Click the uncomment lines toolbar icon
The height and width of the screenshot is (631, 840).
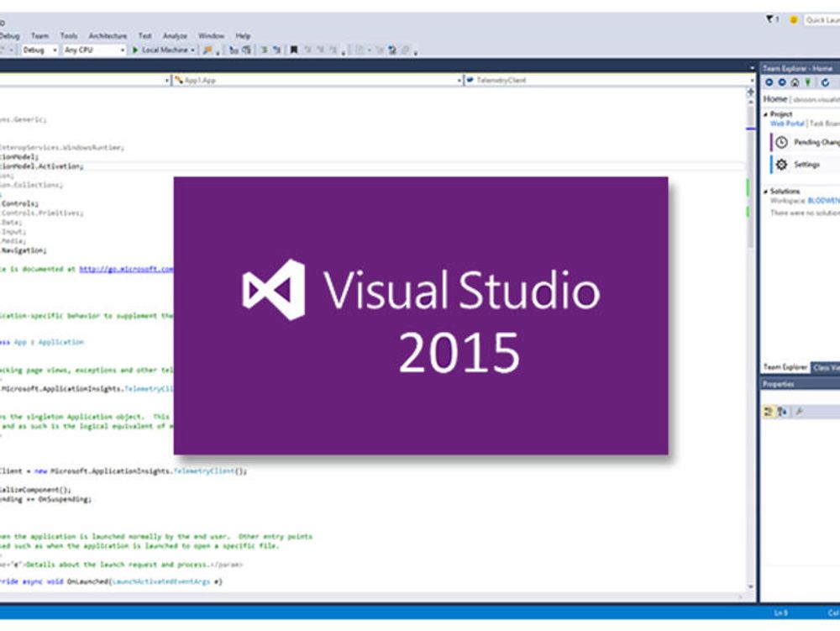point(277,50)
